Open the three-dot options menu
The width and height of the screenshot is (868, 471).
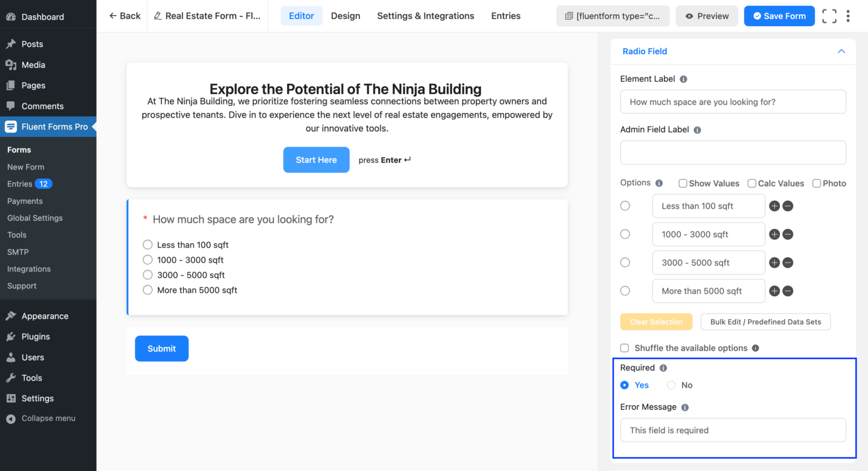pyautogui.click(x=848, y=16)
